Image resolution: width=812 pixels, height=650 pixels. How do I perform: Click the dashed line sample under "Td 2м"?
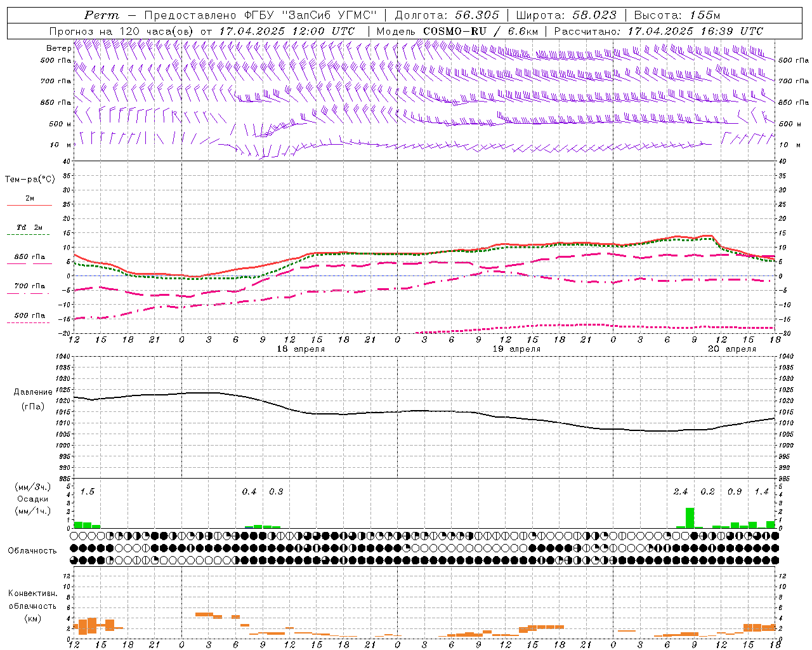click(x=29, y=235)
